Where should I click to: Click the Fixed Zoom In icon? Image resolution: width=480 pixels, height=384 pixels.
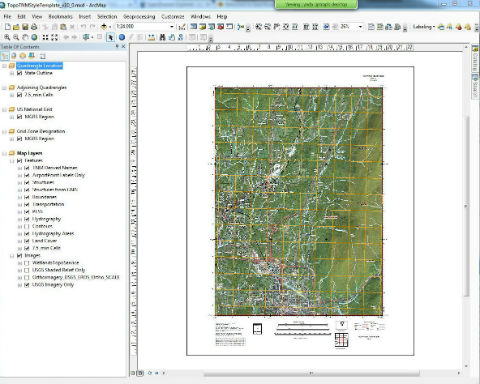point(46,37)
